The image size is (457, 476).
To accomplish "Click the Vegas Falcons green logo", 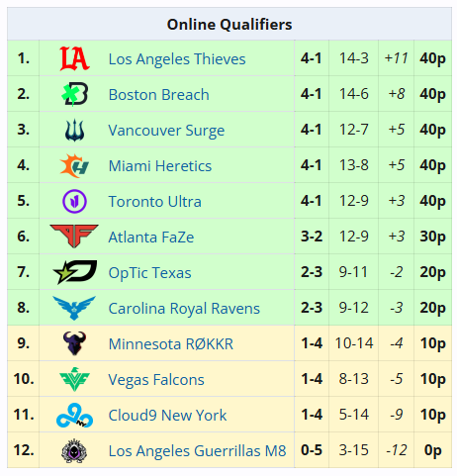I will pos(74,379).
